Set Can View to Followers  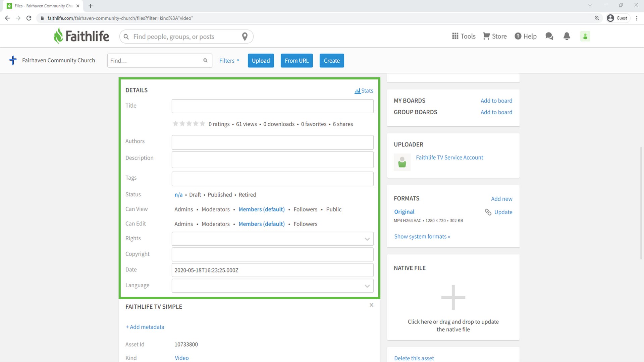pos(305,209)
